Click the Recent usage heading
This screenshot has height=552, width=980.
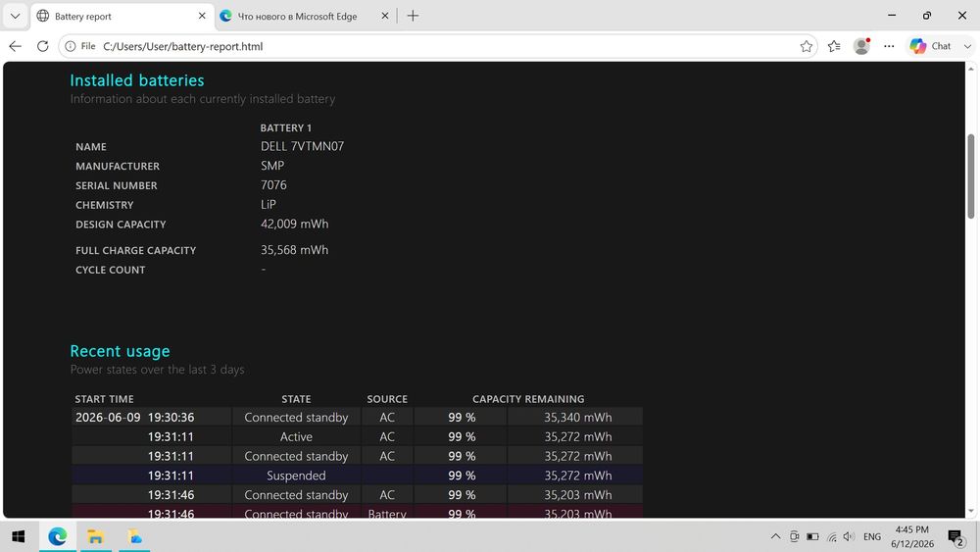[x=120, y=351]
